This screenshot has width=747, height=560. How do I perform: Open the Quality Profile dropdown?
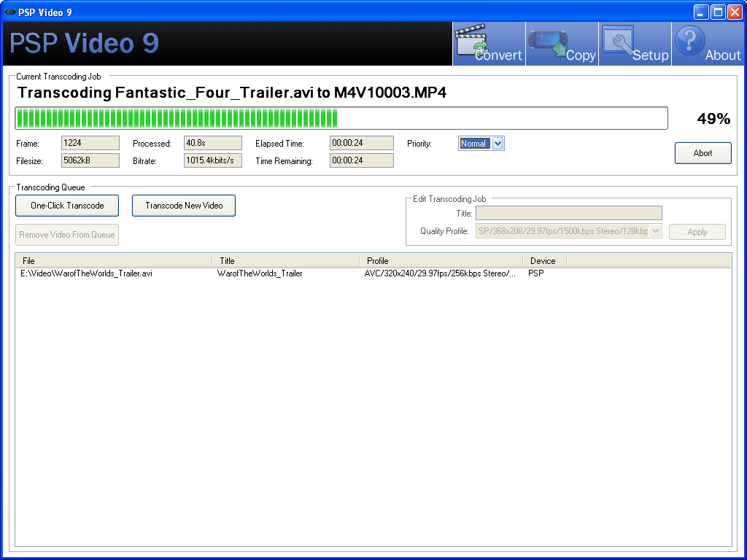[654, 231]
